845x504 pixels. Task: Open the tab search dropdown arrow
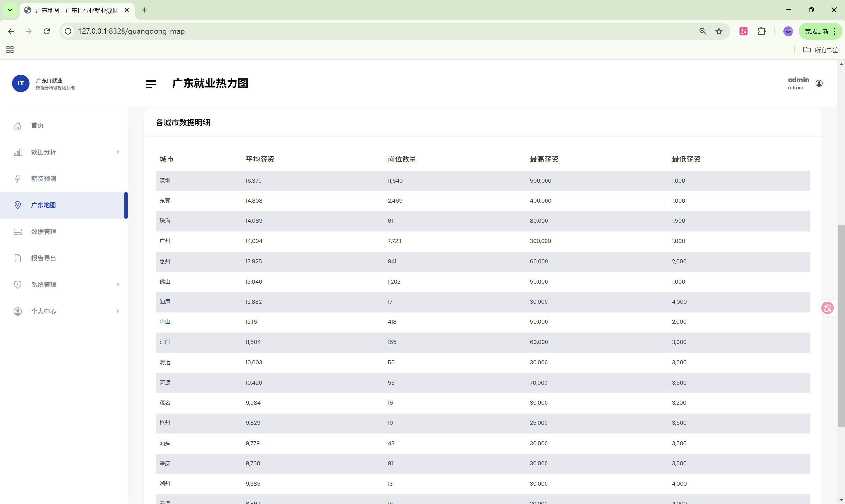[x=10, y=10]
